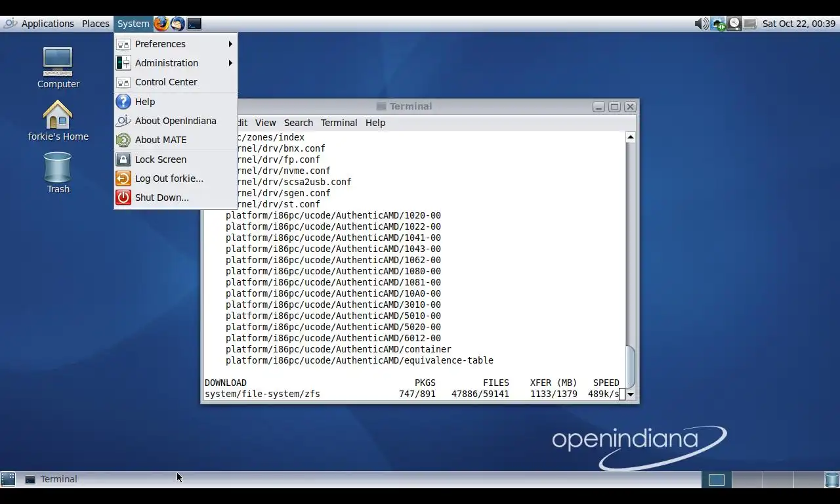Click the red Shut Down power icon
The width and height of the screenshot is (840, 504).
point(123,198)
